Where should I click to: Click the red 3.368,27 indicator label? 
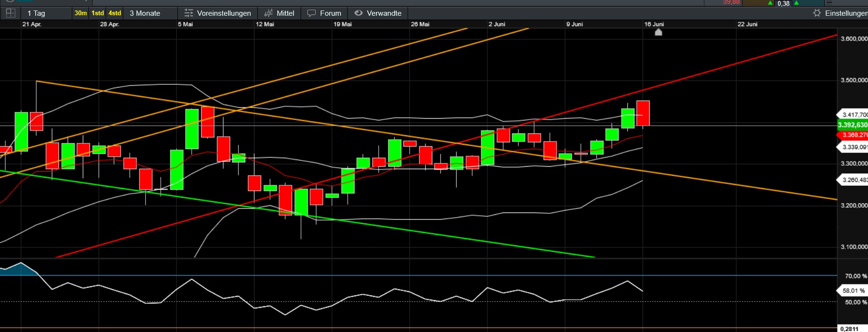(853, 135)
